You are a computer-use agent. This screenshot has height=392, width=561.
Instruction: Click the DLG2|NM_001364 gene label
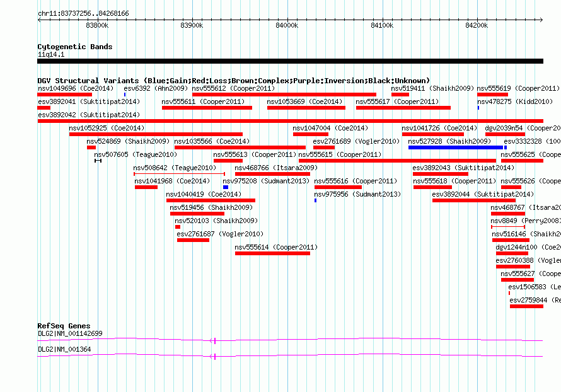[x=64, y=349]
